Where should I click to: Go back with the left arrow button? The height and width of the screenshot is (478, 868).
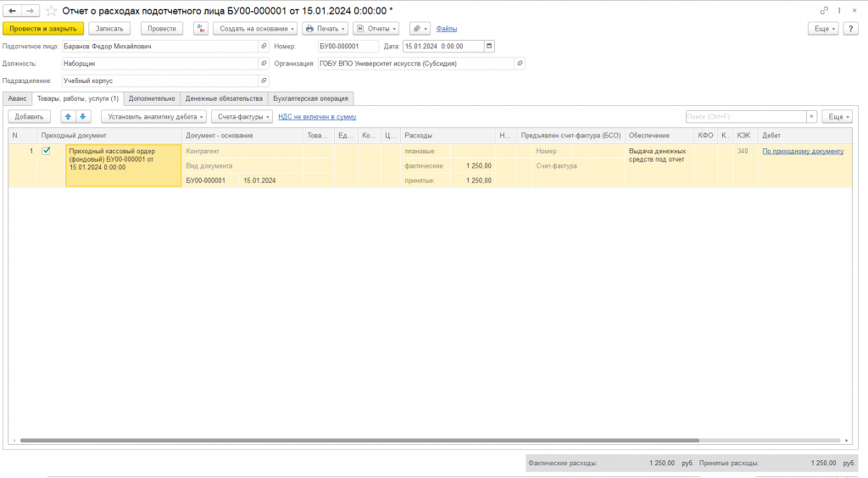[12, 10]
